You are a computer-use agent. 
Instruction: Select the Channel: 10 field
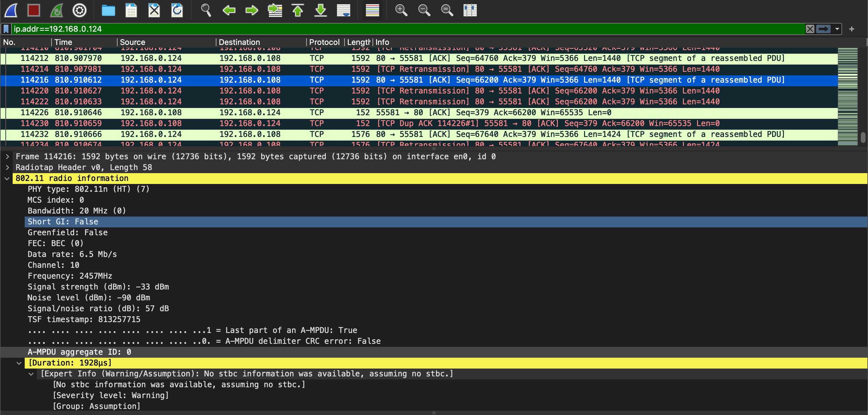click(446, 265)
